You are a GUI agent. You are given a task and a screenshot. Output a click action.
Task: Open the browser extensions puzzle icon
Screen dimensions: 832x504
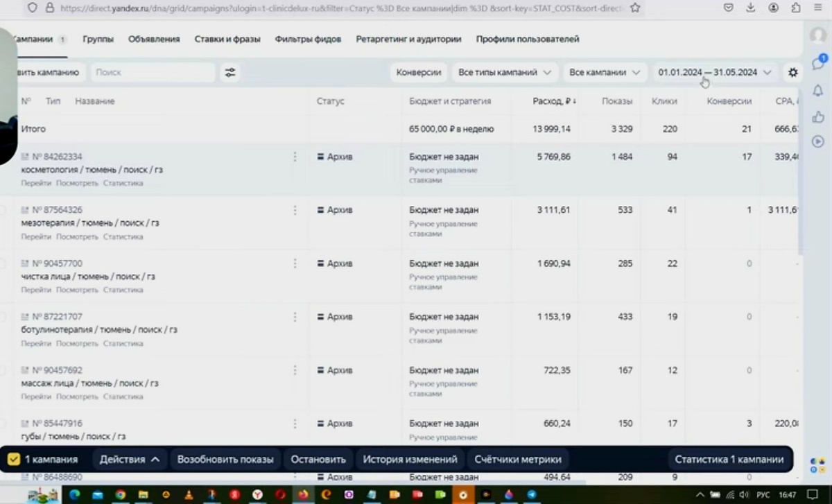tap(796, 8)
